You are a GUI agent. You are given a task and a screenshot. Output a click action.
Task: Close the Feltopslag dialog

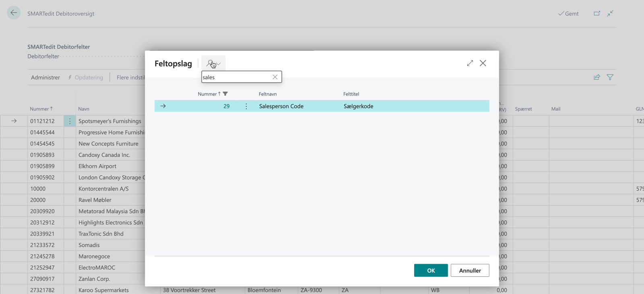pos(483,63)
